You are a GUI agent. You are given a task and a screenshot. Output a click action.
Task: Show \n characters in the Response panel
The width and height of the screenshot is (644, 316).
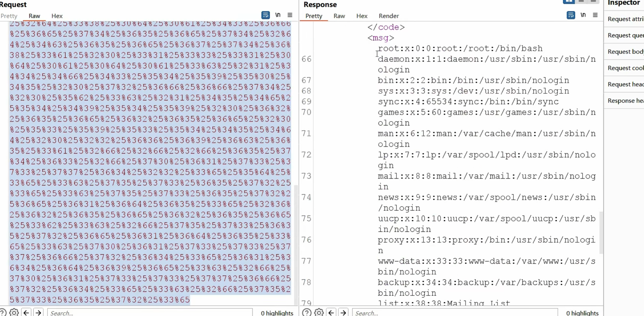click(583, 15)
